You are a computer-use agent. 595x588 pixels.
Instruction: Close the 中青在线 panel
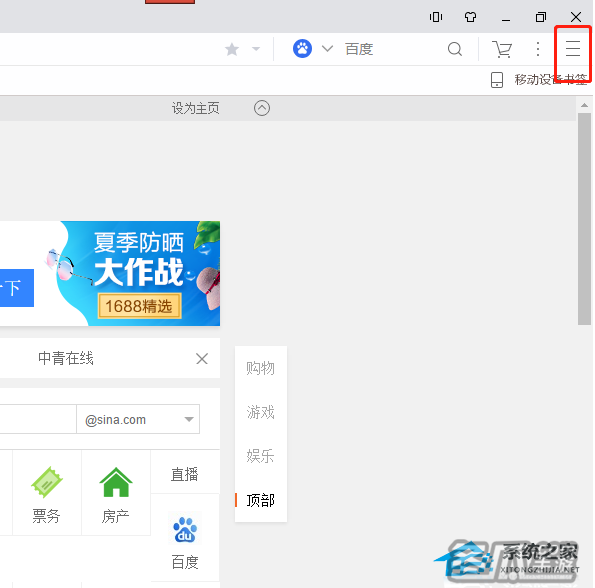202,358
